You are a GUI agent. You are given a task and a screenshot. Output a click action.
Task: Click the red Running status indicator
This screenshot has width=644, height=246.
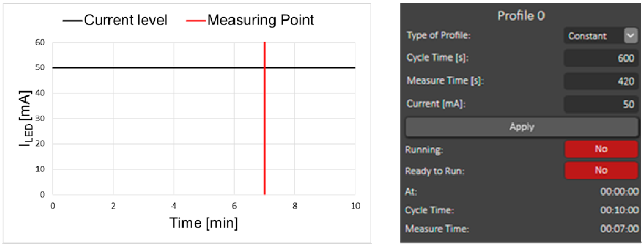(x=601, y=149)
